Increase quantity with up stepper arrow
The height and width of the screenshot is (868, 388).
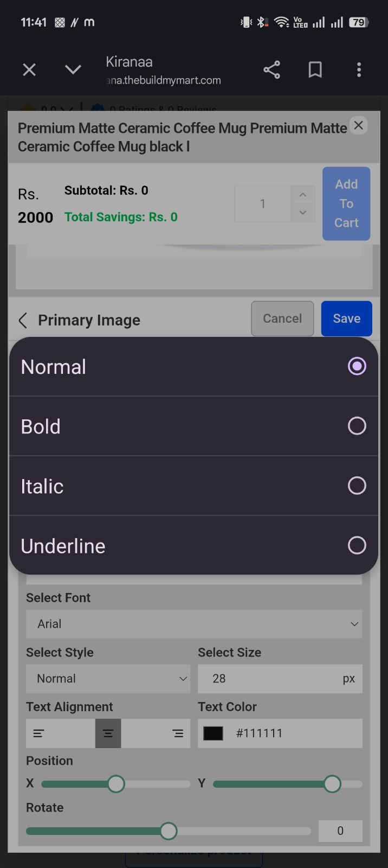tap(303, 195)
